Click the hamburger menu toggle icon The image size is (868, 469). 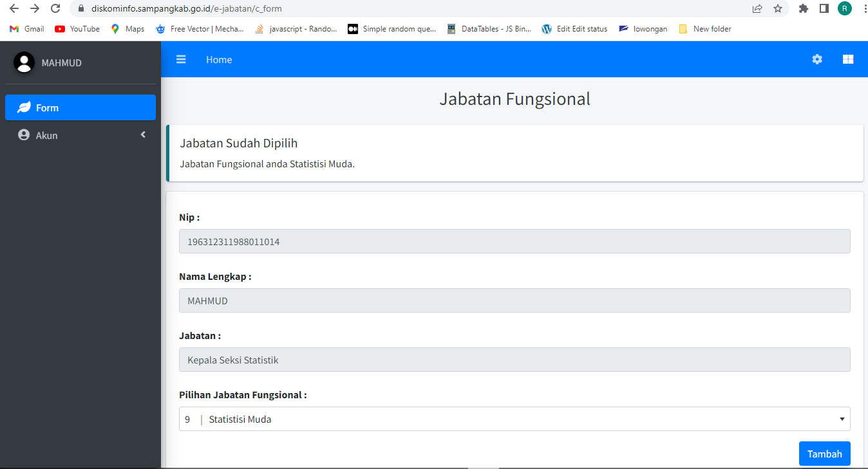pyautogui.click(x=181, y=59)
